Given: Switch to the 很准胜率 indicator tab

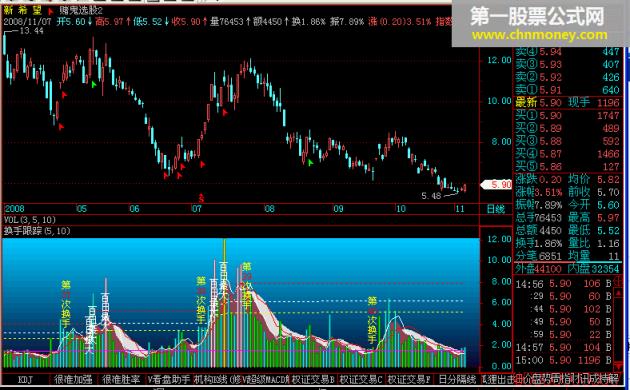Looking at the screenshot, I should [121, 379].
